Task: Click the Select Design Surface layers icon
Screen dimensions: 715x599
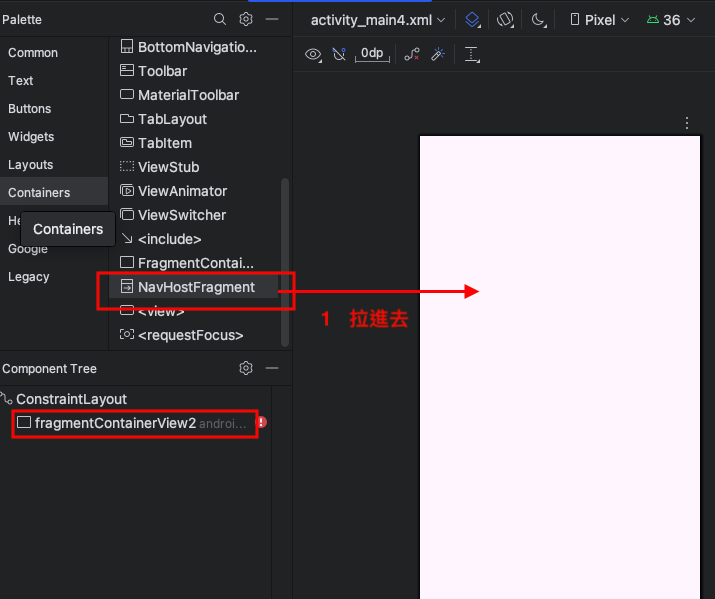Action: click(473, 20)
